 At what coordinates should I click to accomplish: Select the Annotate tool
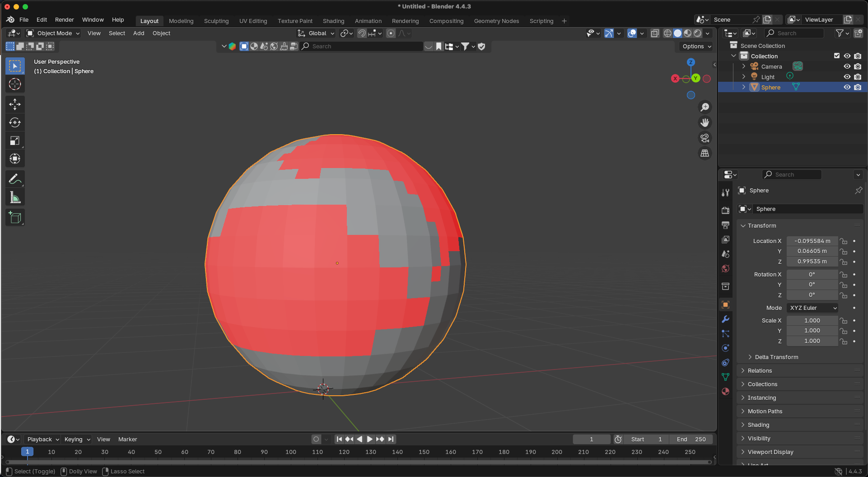click(x=15, y=179)
